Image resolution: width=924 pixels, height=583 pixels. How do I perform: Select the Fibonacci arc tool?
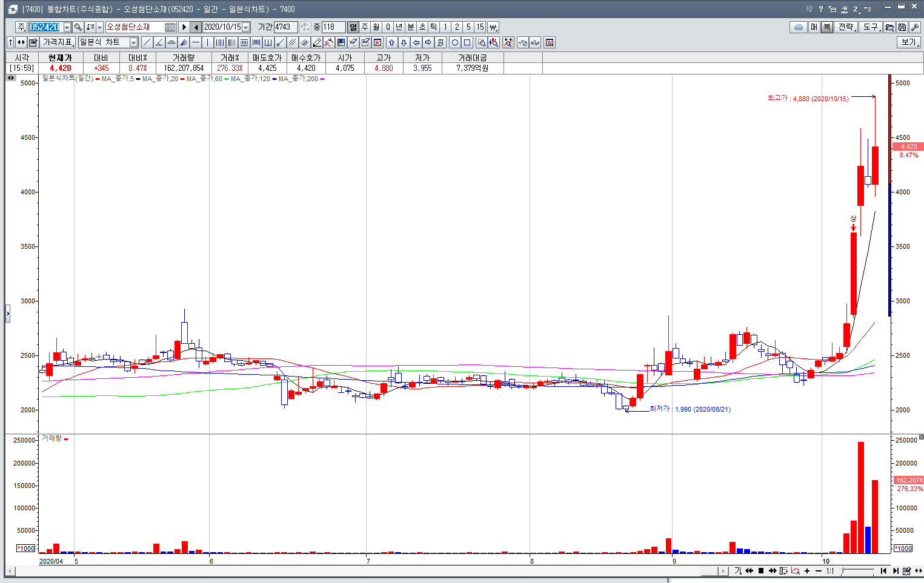click(171, 42)
